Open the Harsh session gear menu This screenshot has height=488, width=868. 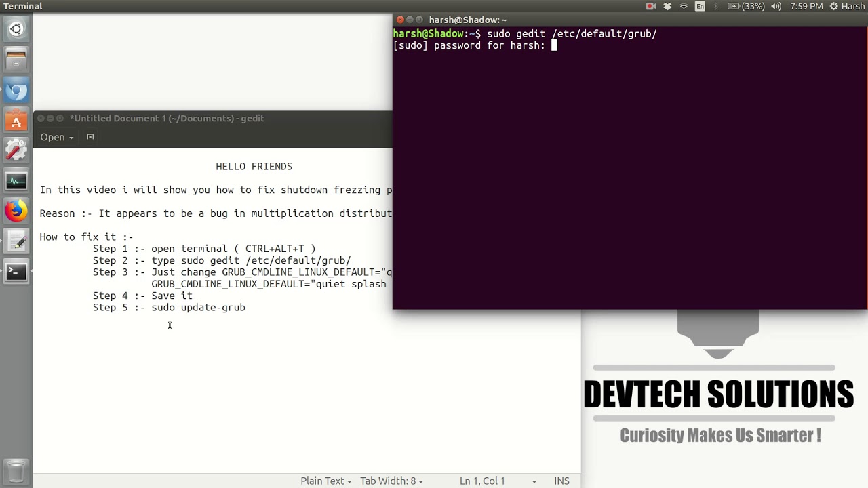pos(848,6)
